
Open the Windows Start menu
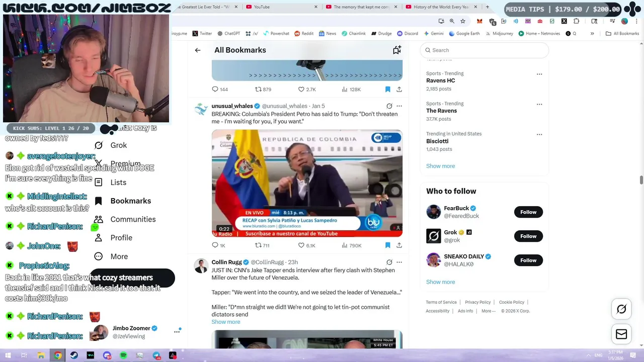[x=8, y=355]
